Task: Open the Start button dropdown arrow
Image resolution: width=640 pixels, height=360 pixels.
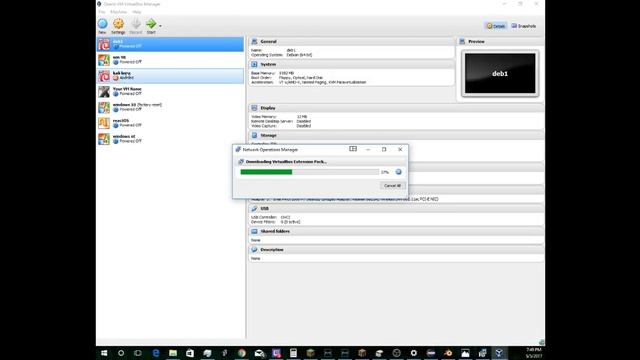Action: tap(160, 26)
